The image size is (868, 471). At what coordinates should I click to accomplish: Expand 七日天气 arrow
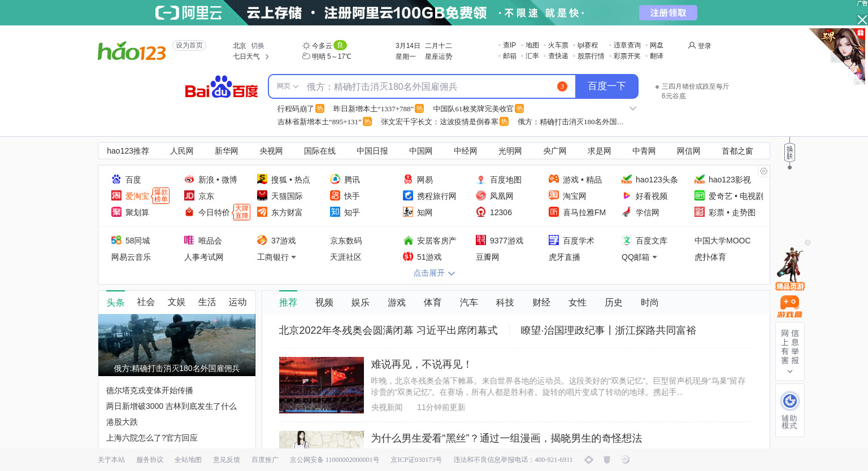pyautogui.click(x=267, y=56)
